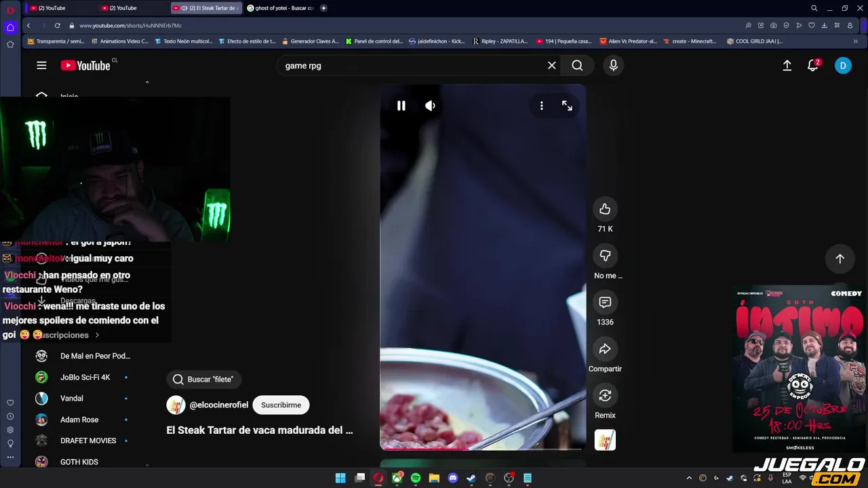Open Alien Vs Predator bookmark
868x488 pixels.
(x=628, y=41)
